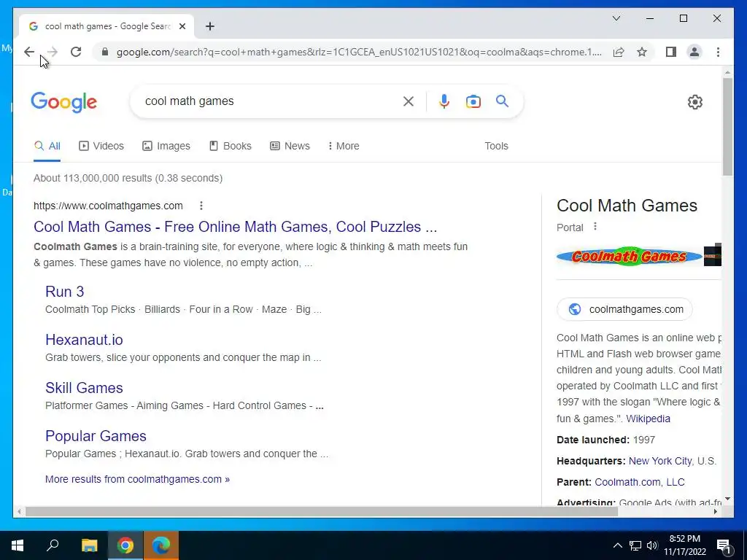Open the Hexanaut.io sitelink
This screenshot has width=747, height=560.
point(85,340)
